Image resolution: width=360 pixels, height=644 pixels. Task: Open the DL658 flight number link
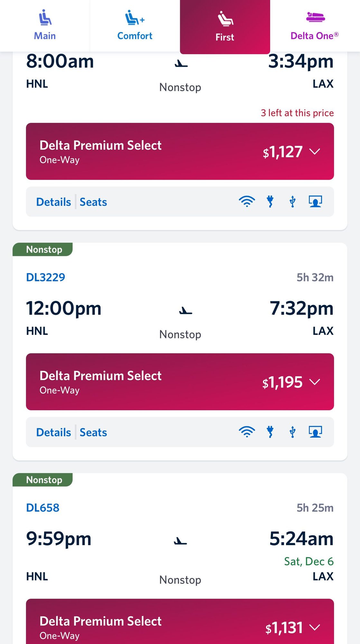click(x=43, y=508)
